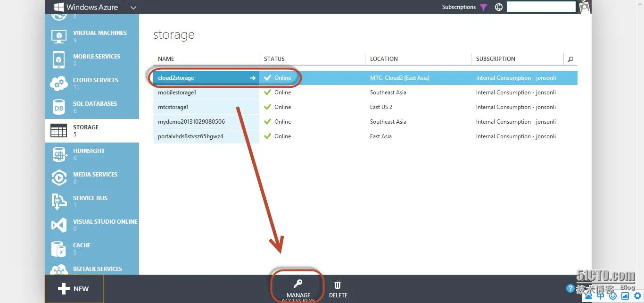Open Cache section in sidebar
Screen dimensions: 644x303
pyautogui.click(x=92, y=248)
